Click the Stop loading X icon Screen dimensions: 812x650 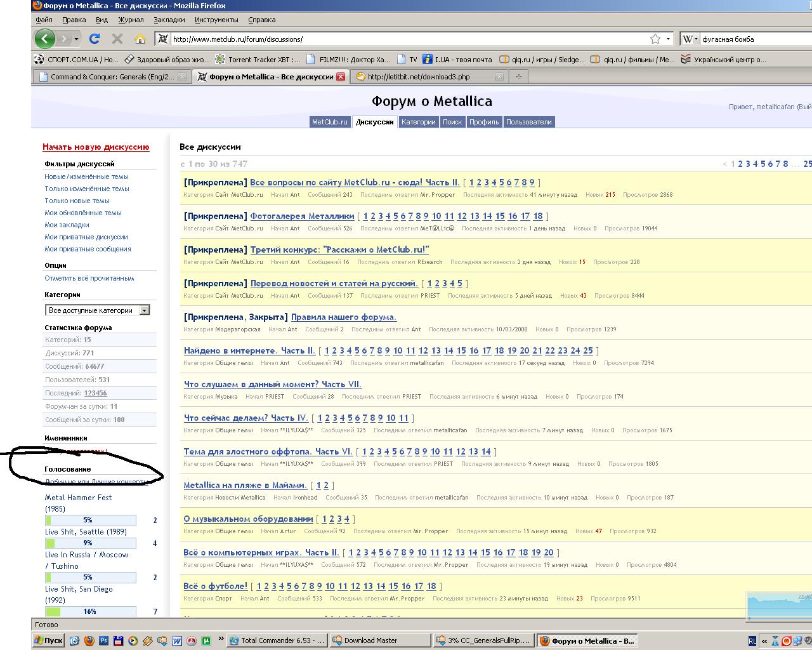pos(117,39)
